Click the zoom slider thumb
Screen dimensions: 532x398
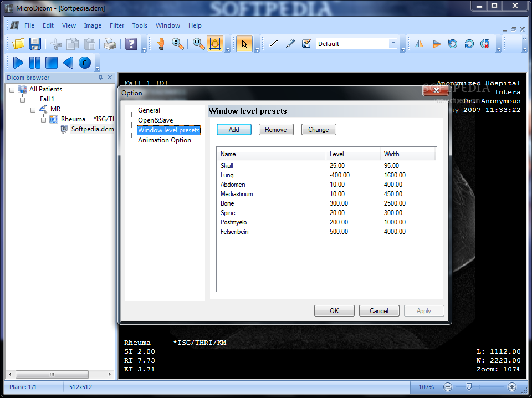pos(469,387)
